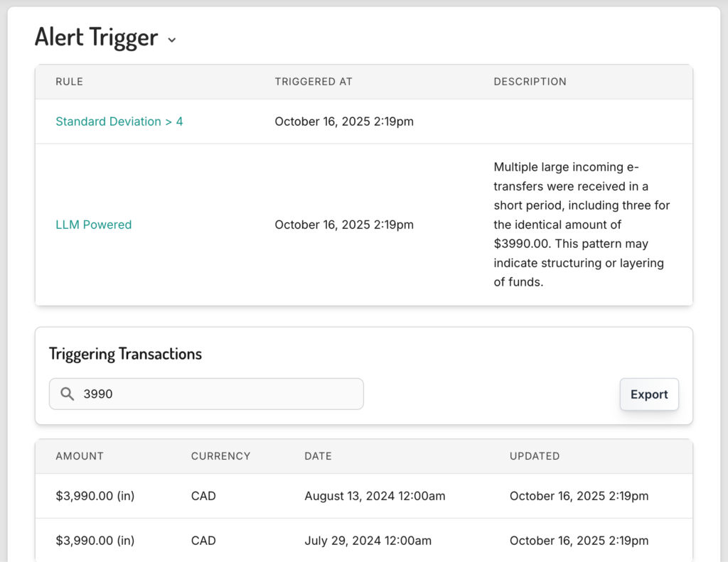Focus the search field containing 3990
Viewport: 728px width, 562px height.
213,394
